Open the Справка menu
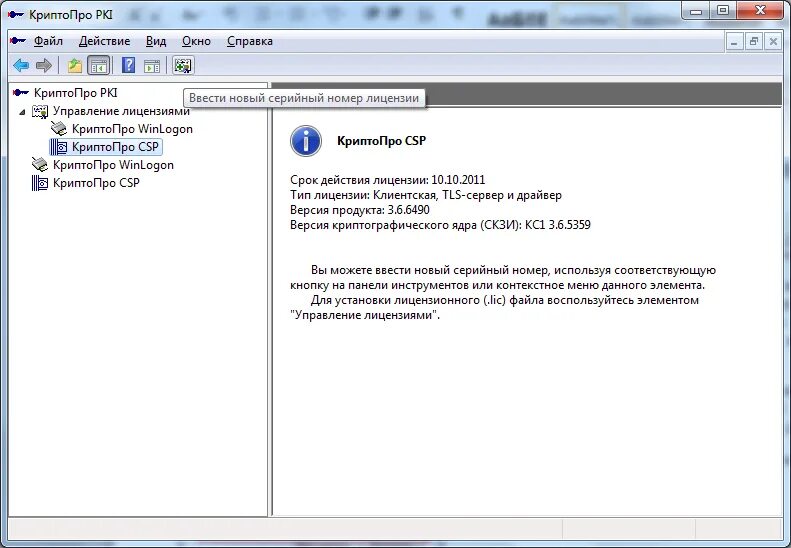Viewport: 791px width, 548px height. [x=250, y=41]
